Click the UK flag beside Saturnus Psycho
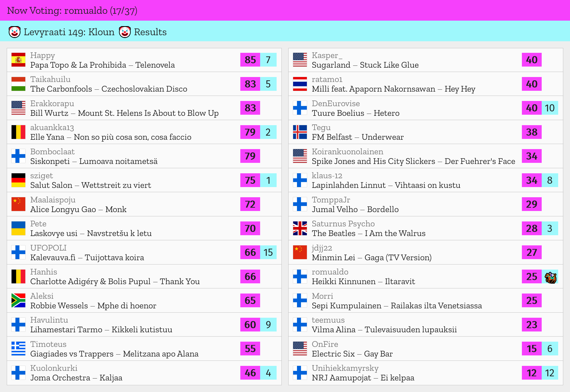This screenshot has height=392, width=570. (300, 228)
